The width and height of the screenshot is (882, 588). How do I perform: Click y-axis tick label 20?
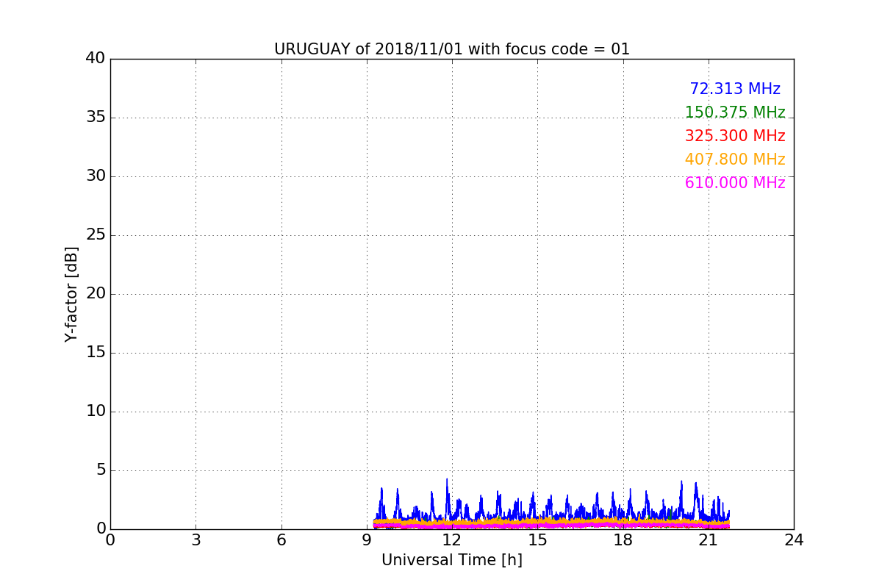click(x=96, y=293)
